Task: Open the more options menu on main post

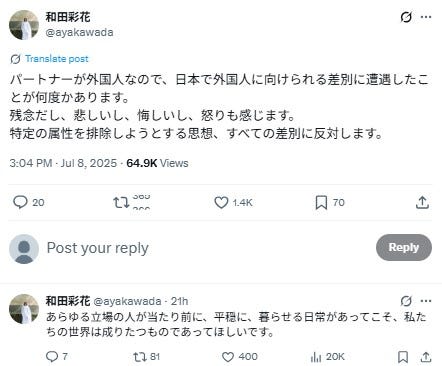Action: pyautogui.click(x=426, y=17)
